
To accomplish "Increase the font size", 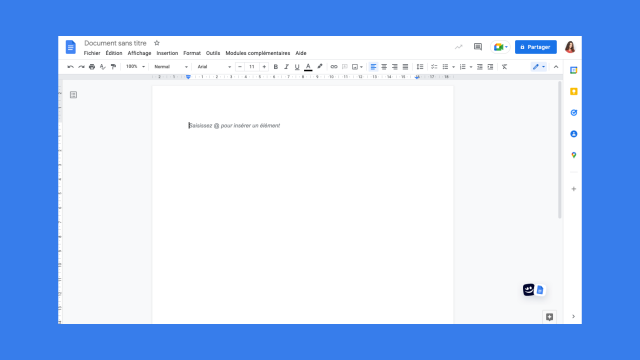I will click(x=264, y=67).
